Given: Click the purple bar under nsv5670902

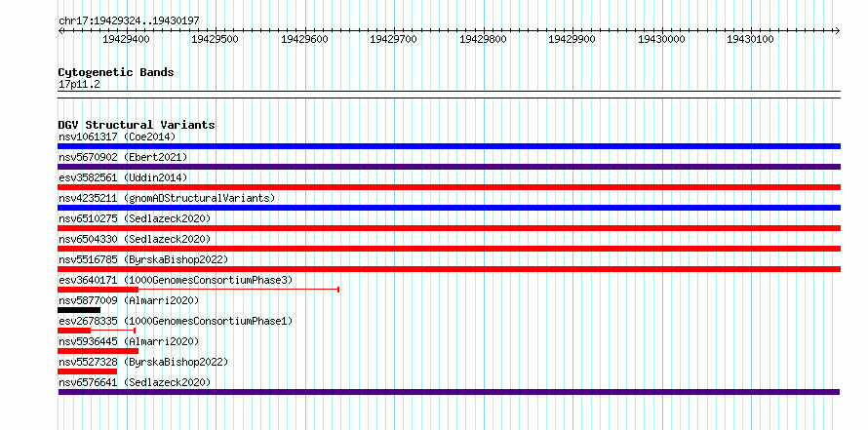Looking at the screenshot, I should pyautogui.click(x=449, y=167).
